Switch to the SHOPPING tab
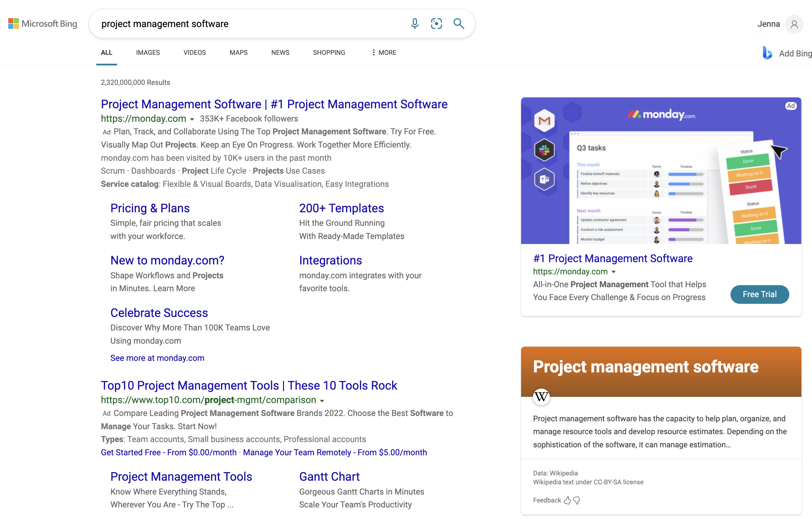The width and height of the screenshot is (812, 519). pos(329,52)
